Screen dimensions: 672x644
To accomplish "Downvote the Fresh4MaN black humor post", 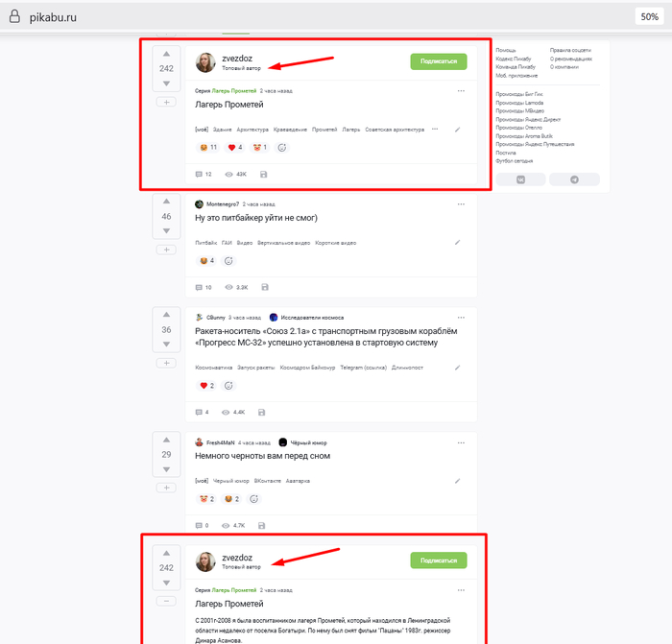I will coord(166,469).
